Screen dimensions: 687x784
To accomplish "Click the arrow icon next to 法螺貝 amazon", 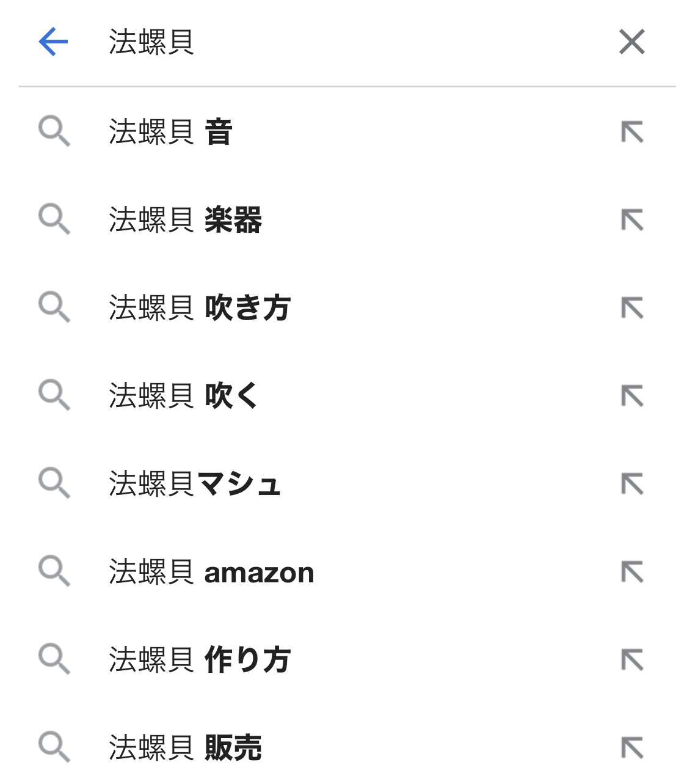I will [632, 572].
